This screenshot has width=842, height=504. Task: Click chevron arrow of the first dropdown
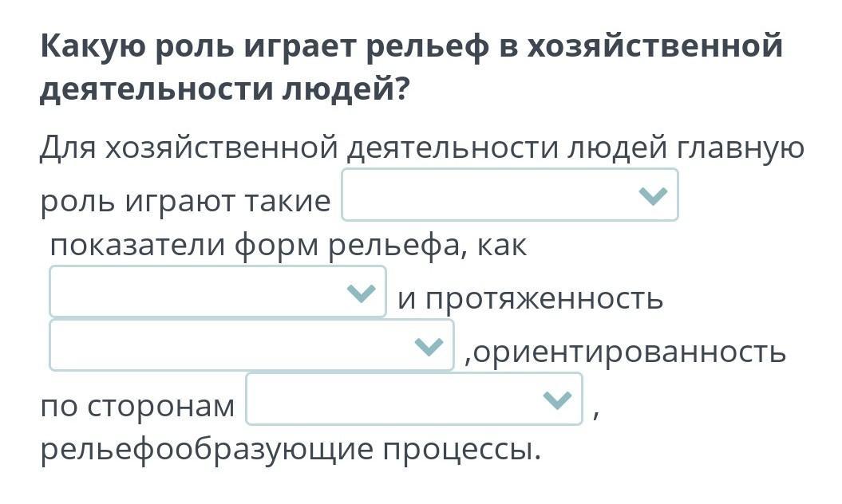(x=653, y=195)
